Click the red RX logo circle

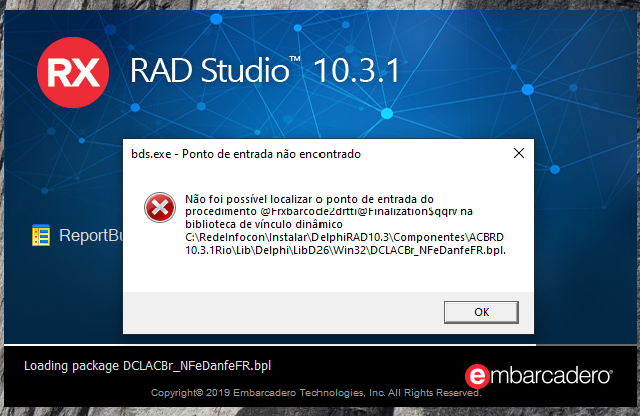[x=73, y=72]
